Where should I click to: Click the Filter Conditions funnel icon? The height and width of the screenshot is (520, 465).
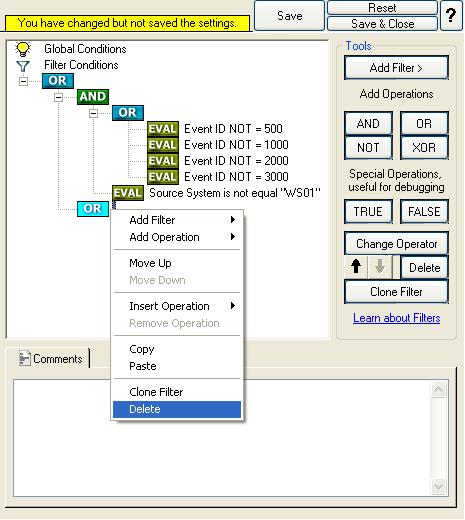coord(23,66)
